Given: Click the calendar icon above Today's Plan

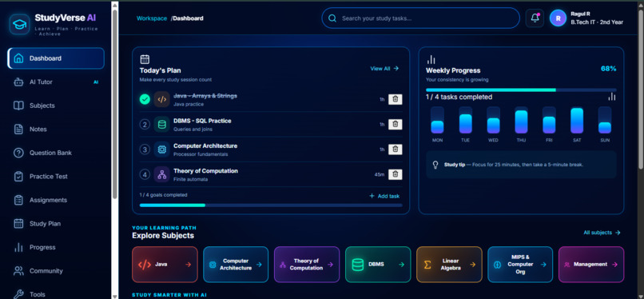Looking at the screenshot, I should pos(145,59).
